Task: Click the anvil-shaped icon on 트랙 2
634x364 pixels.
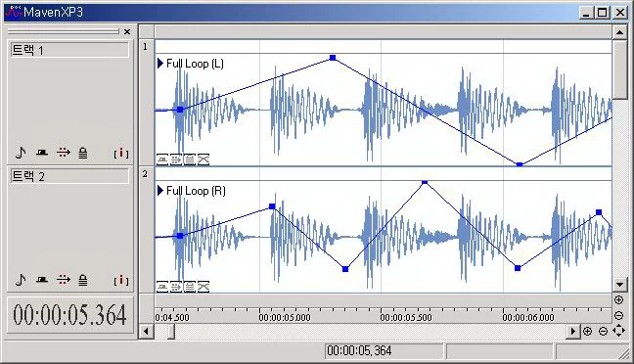Action: click(x=42, y=280)
